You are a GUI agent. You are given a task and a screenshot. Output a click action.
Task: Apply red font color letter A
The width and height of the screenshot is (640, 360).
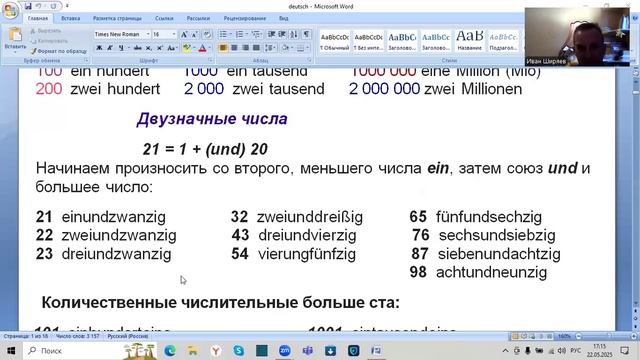click(x=202, y=48)
